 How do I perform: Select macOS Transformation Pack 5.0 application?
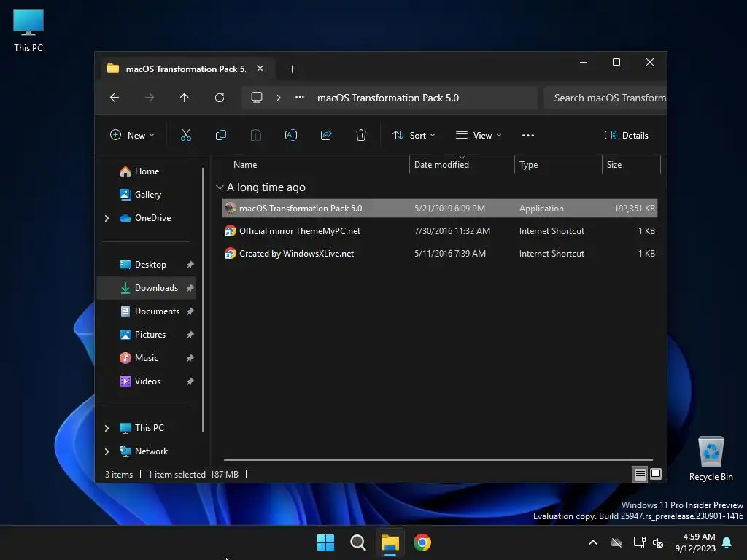[x=440, y=209]
